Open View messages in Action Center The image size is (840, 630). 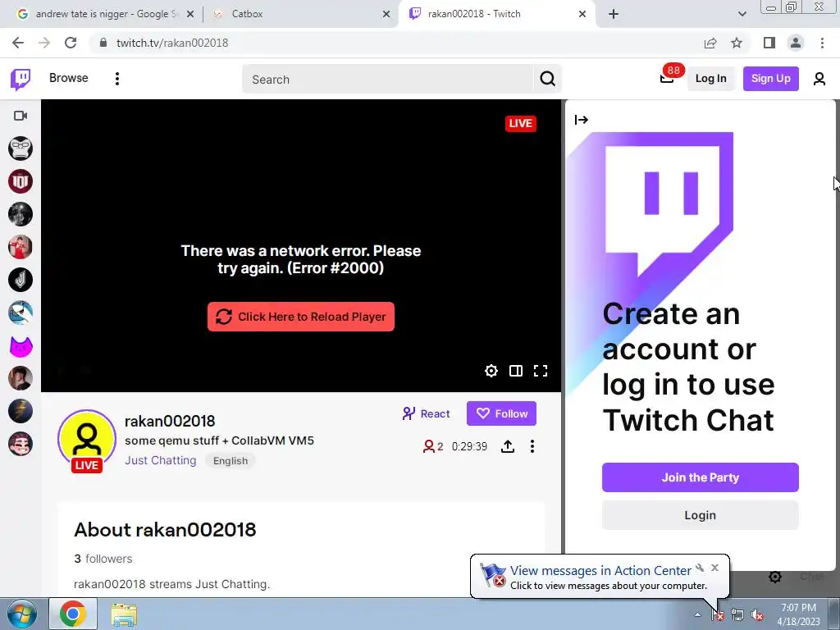point(600,571)
